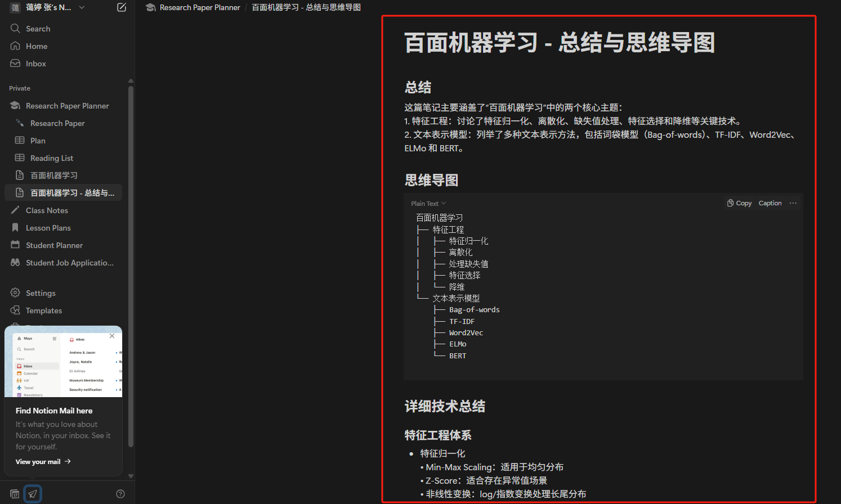Click the BERT line in code block
Screen dimensions: 841x504
[458, 356]
